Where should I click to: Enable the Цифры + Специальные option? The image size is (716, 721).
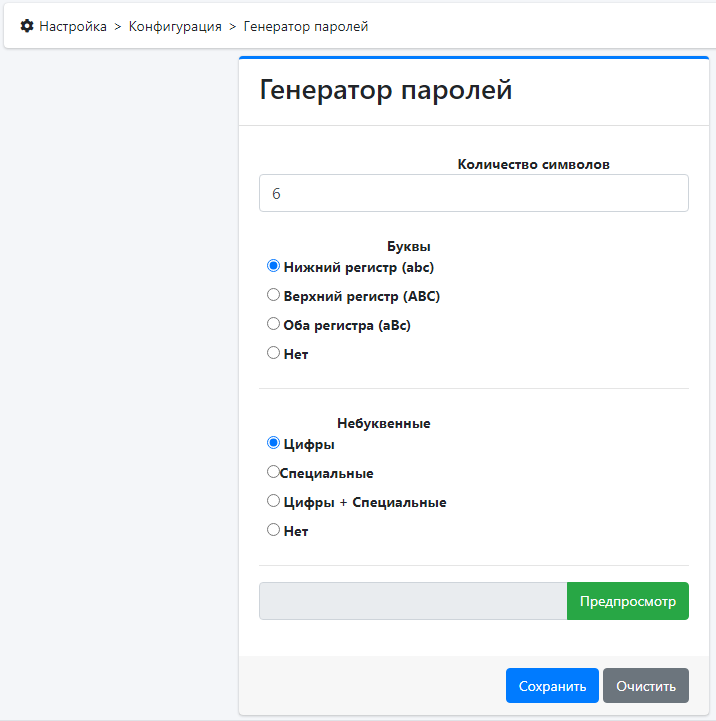273,501
